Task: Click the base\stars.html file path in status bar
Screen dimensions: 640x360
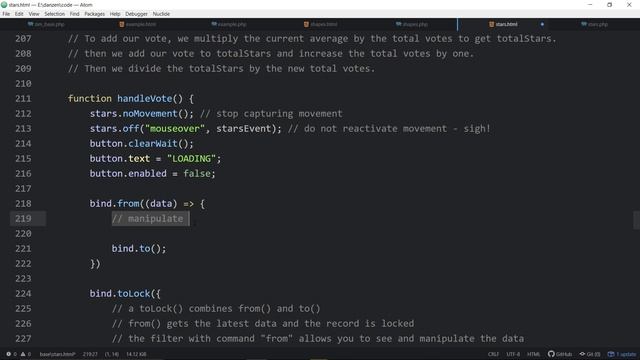Action: (58, 354)
